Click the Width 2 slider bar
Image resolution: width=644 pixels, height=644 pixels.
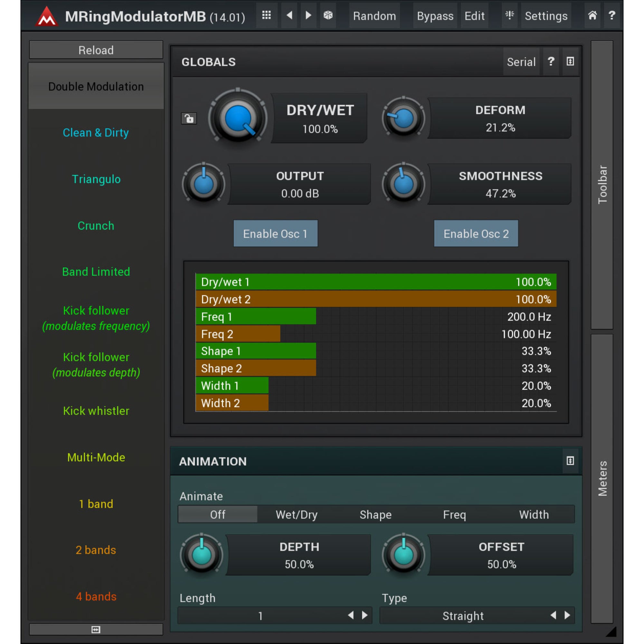point(376,403)
